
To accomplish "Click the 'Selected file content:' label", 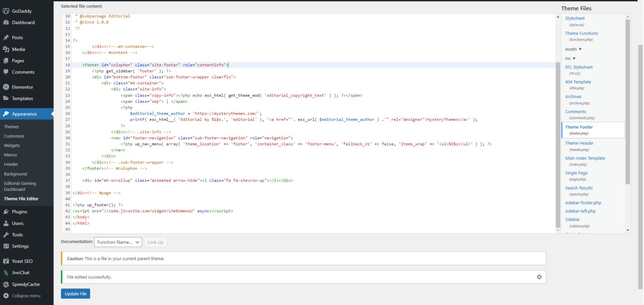I will pos(82,6).
